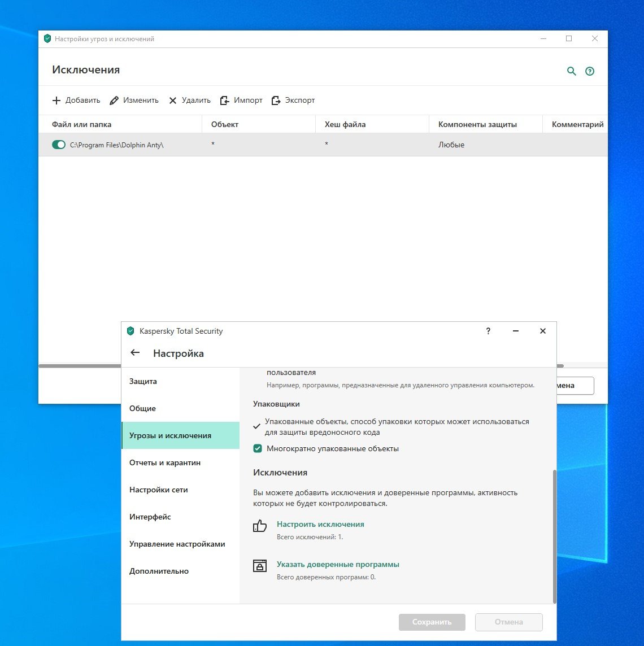This screenshot has width=644, height=646.
Task: Open Отчеты и карантин section
Action: pyautogui.click(x=180, y=462)
